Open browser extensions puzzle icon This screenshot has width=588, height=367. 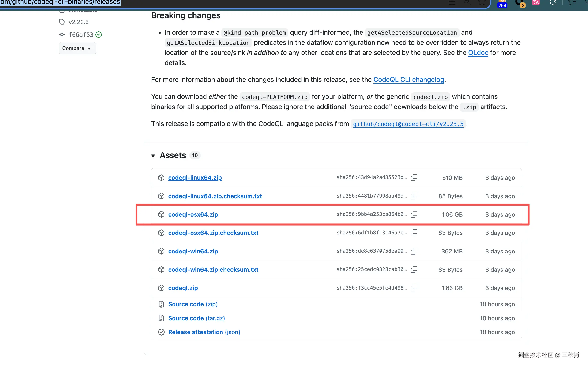553,3
